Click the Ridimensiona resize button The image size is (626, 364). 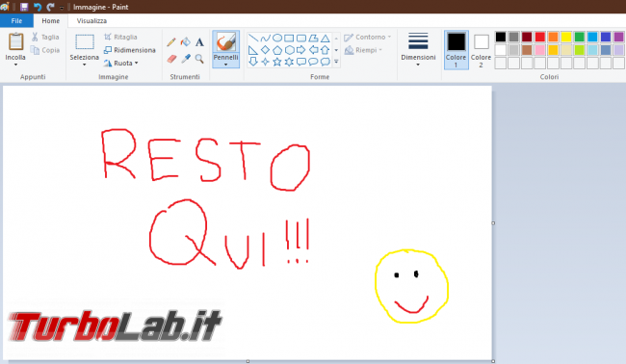pyautogui.click(x=129, y=50)
